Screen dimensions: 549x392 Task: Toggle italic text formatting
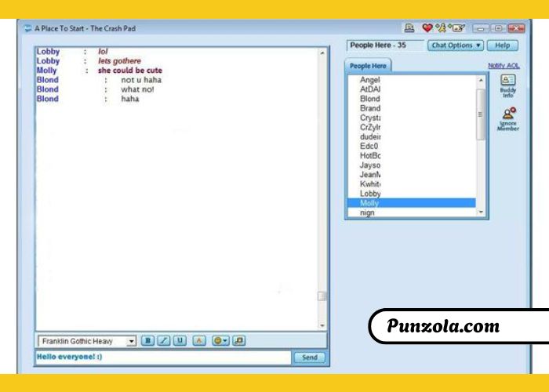[163, 341]
